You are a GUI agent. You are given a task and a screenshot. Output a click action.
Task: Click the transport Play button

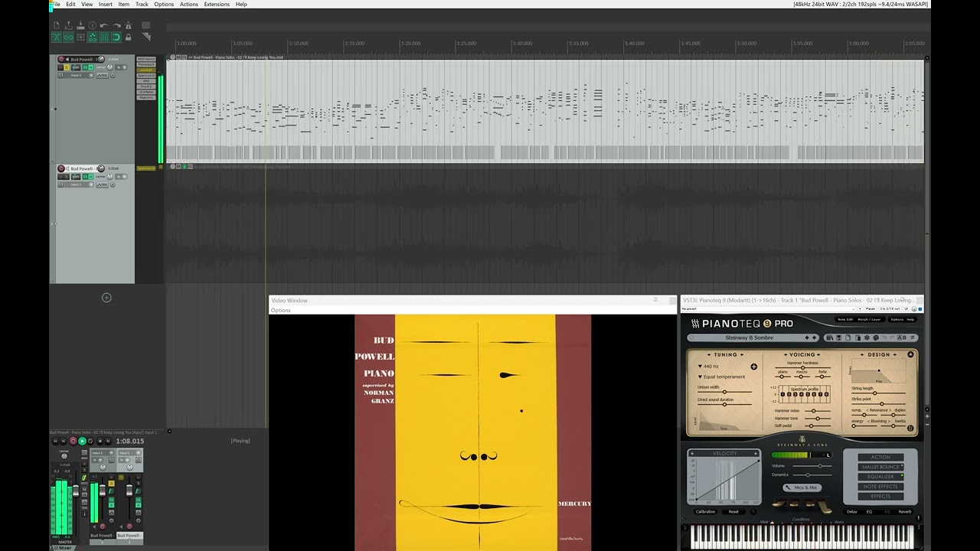[83, 441]
